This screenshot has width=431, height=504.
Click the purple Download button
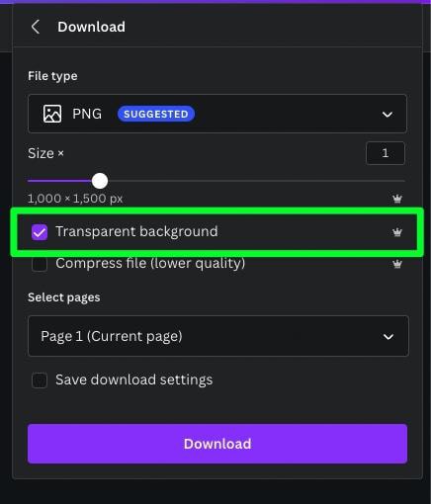(x=217, y=444)
